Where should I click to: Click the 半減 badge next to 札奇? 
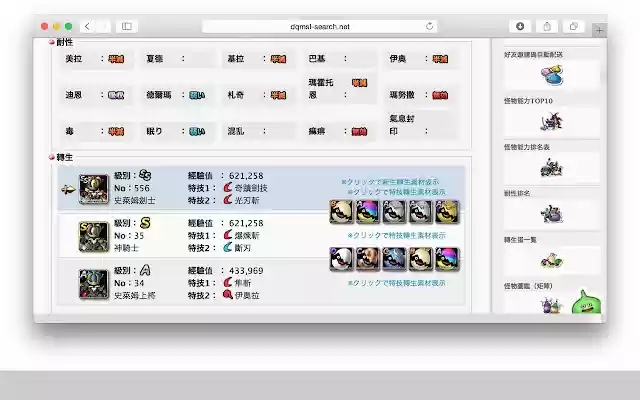click(x=278, y=95)
